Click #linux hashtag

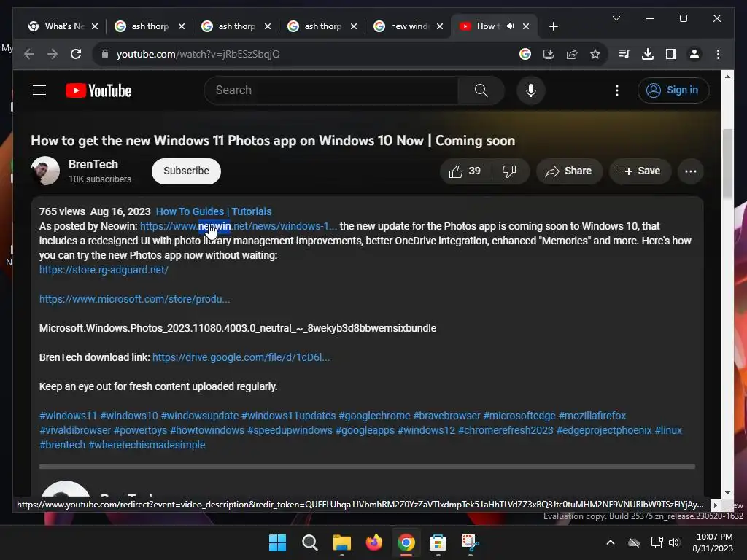click(668, 430)
